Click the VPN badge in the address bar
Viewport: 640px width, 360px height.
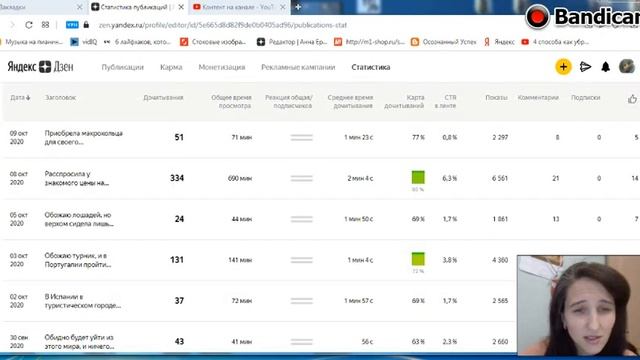72,25
